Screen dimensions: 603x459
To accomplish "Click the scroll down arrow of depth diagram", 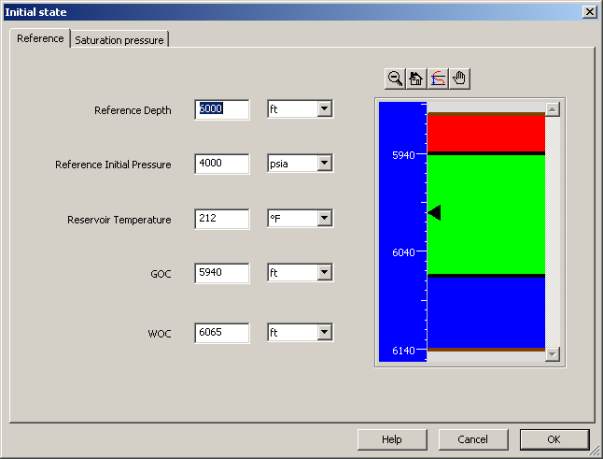I will [552, 354].
